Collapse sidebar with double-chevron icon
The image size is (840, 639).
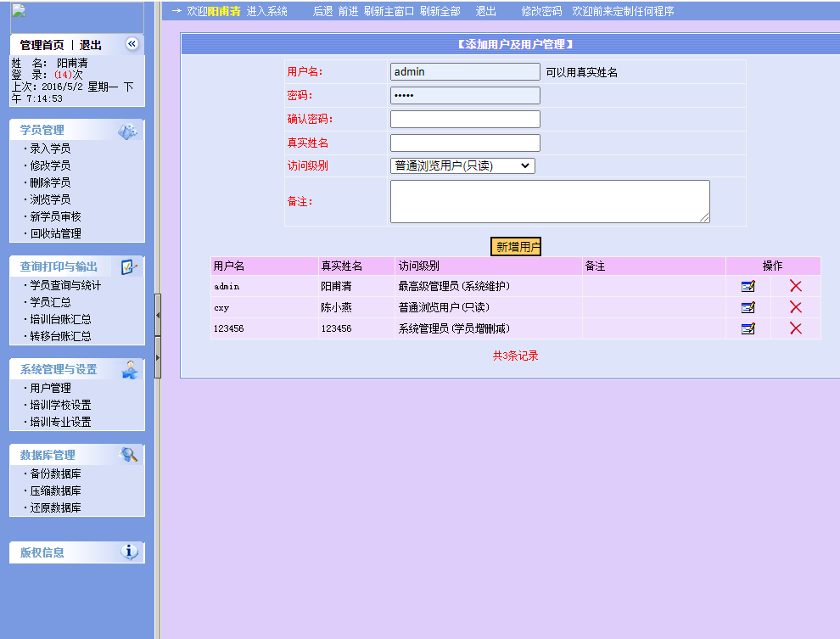[132, 44]
